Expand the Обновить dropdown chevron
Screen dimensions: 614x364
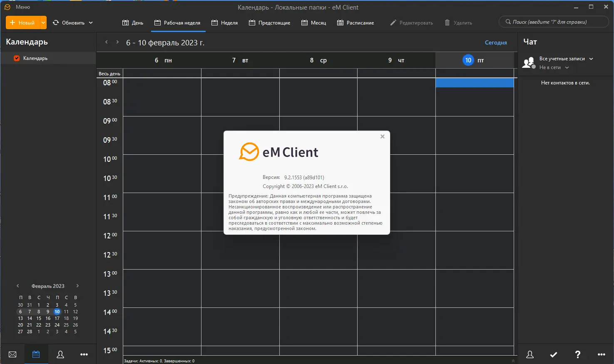click(x=91, y=22)
